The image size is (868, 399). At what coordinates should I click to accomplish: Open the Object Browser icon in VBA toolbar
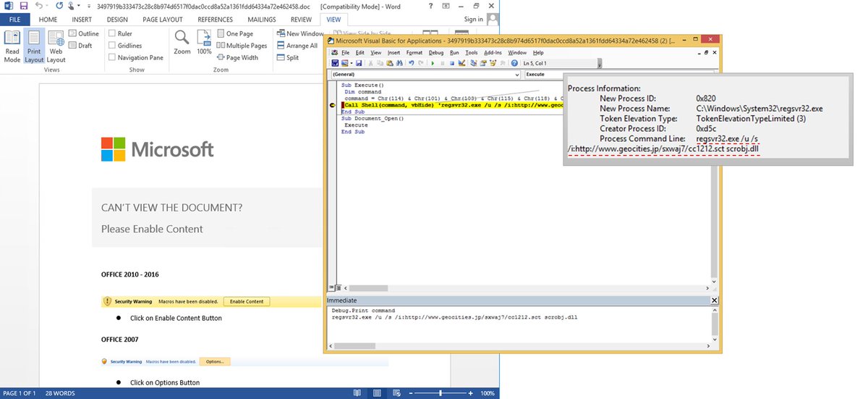pos(493,63)
